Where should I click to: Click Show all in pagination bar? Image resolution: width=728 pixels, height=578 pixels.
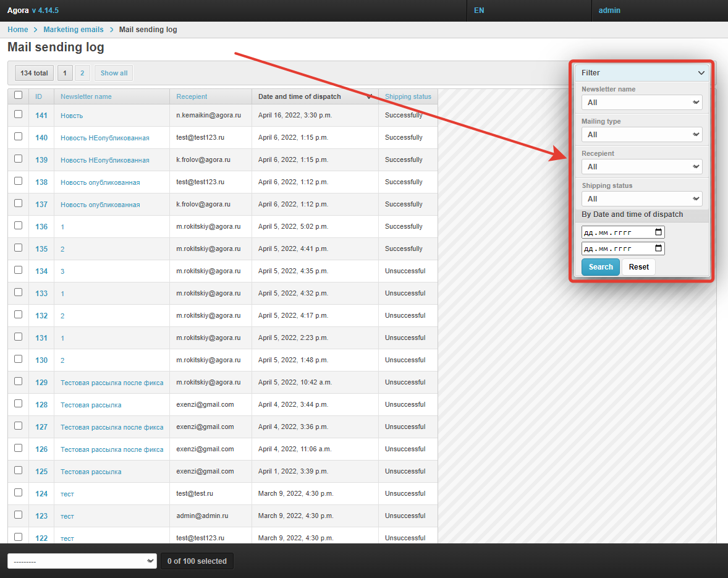(x=114, y=73)
